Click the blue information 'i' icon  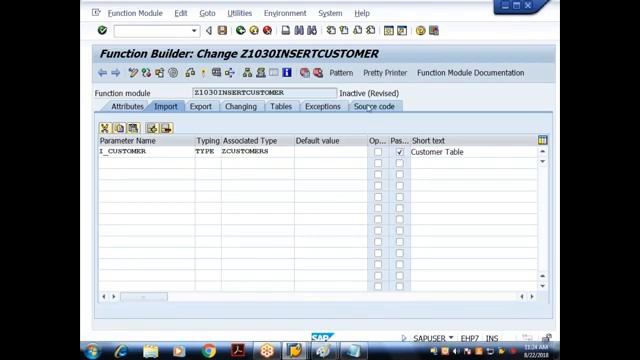pyautogui.click(x=287, y=73)
